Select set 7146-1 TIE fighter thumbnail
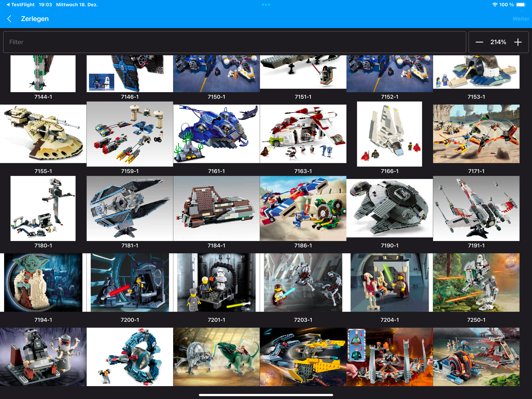Image resolution: width=532 pixels, height=399 pixels. tap(130, 74)
